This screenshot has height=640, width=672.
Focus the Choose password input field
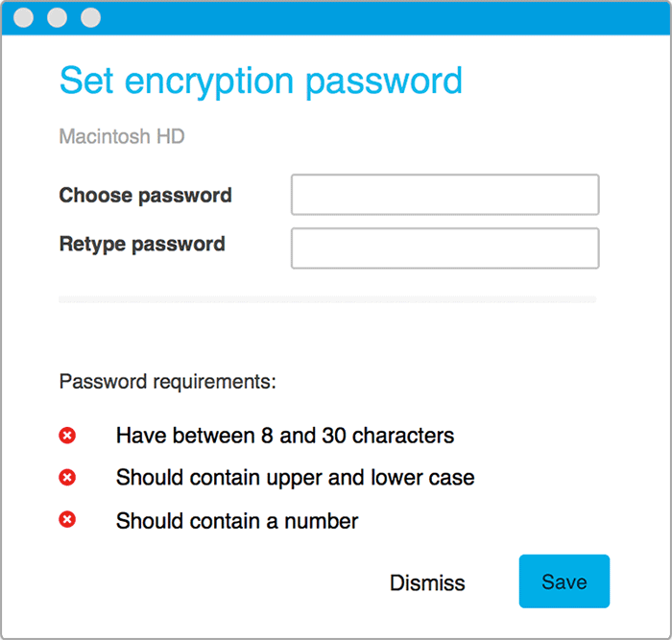[x=444, y=195]
